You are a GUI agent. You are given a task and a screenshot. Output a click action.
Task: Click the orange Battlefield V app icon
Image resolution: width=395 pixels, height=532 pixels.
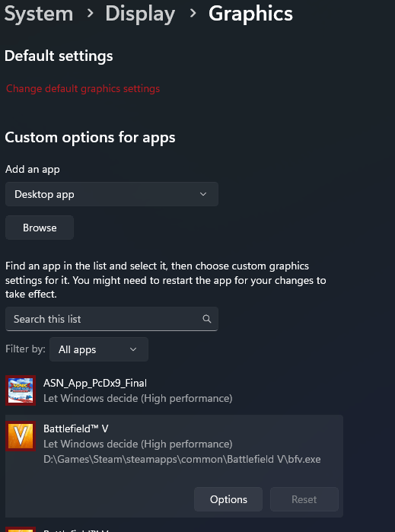point(21,436)
